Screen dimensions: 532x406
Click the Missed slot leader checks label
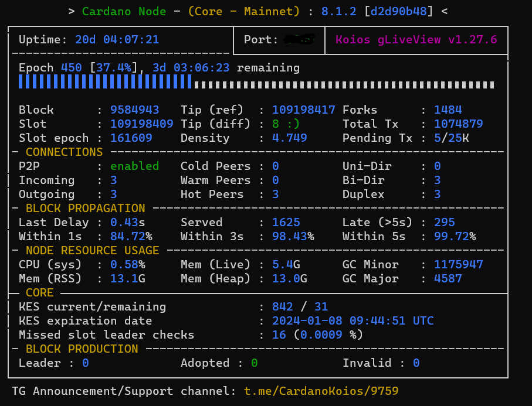pyautogui.click(x=107, y=335)
